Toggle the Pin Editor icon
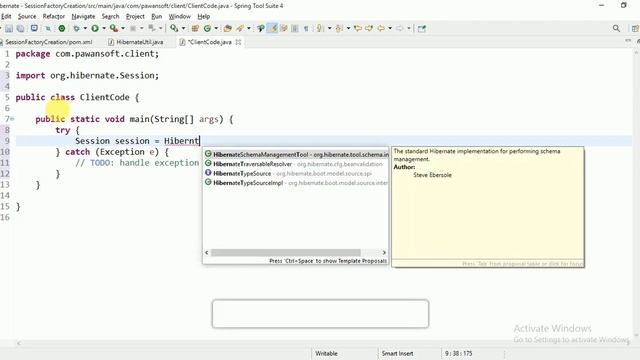The width and height of the screenshot is (640, 360). [422, 28]
